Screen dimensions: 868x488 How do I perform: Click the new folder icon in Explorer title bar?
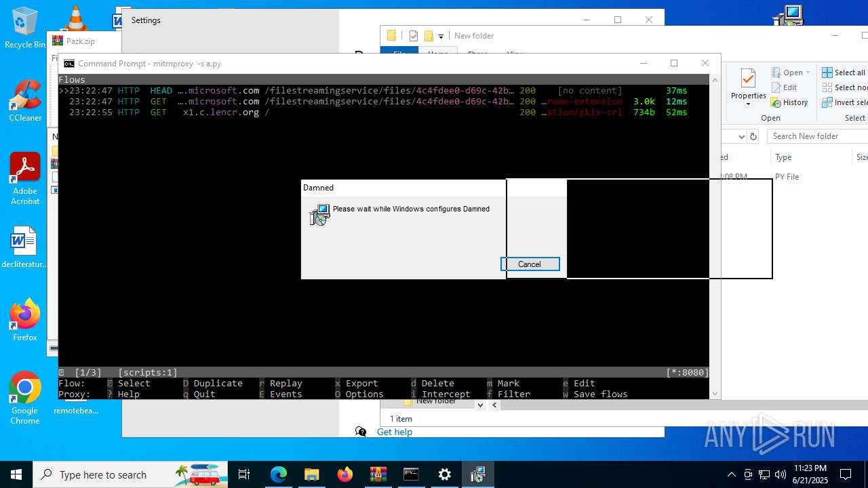[429, 36]
